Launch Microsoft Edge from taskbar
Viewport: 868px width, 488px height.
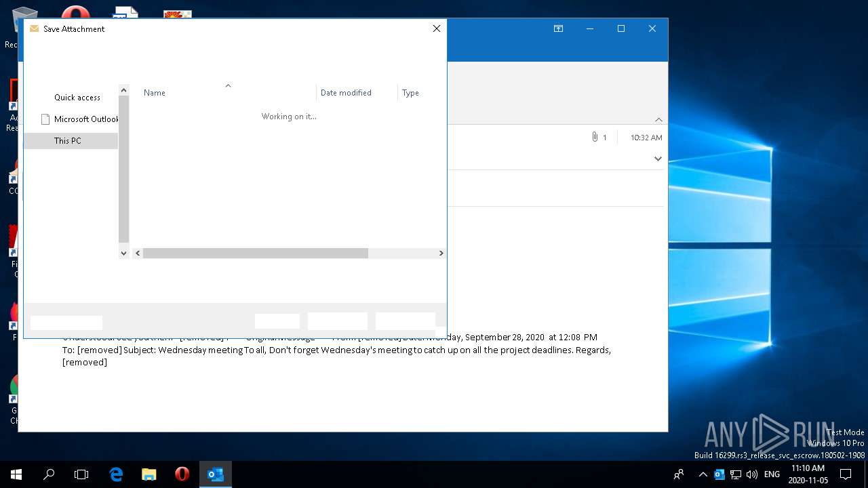(116, 474)
